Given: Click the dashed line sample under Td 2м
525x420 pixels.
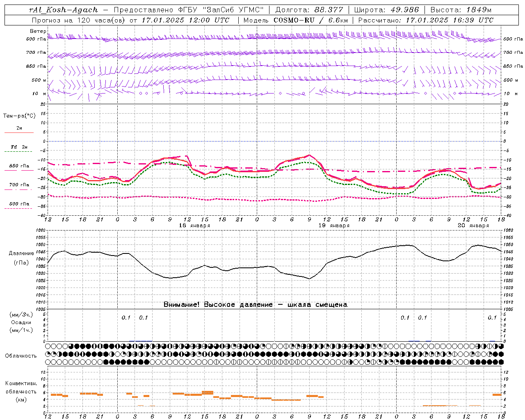Looking at the screenshot, I should pyautogui.click(x=18, y=152).
